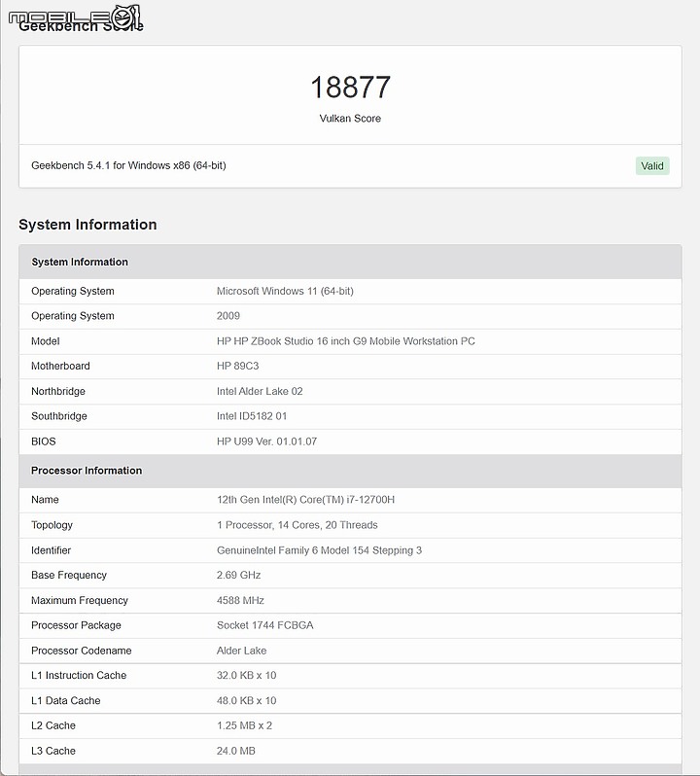Click the '24.0 MB' value
700x776 pixels.
[x=236, y=751]
